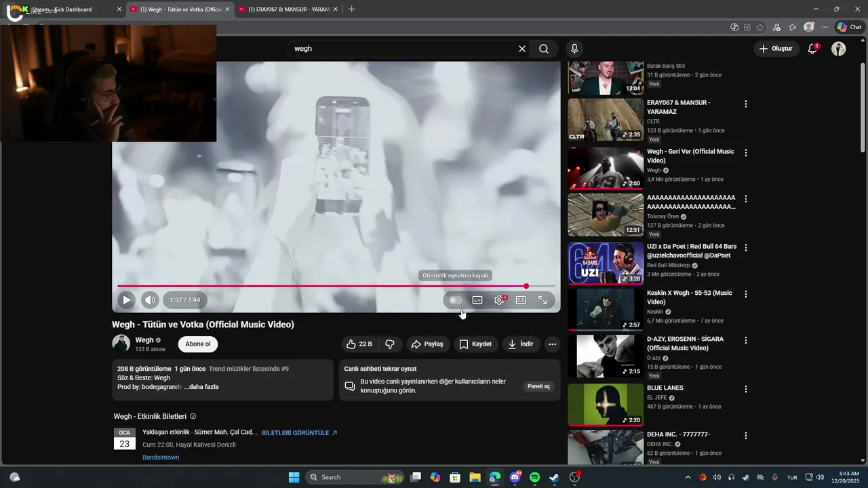
Task: Open YouTube notifications bell
Action: tap(812, 49)
